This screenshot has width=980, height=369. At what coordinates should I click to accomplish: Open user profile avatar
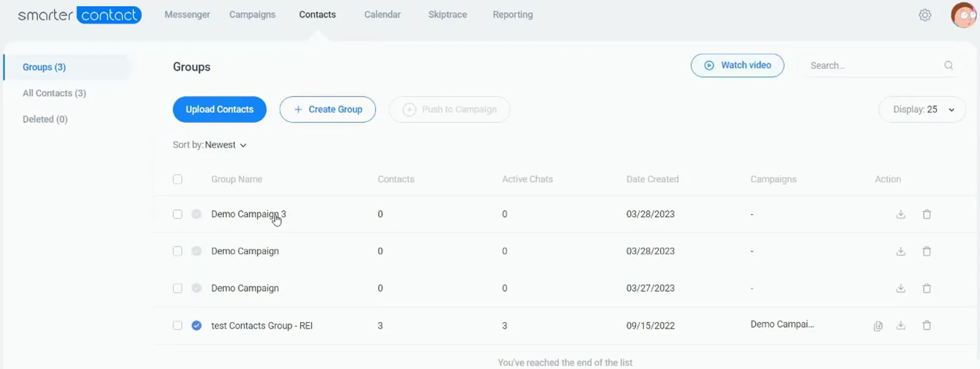(x=963, y=15)
